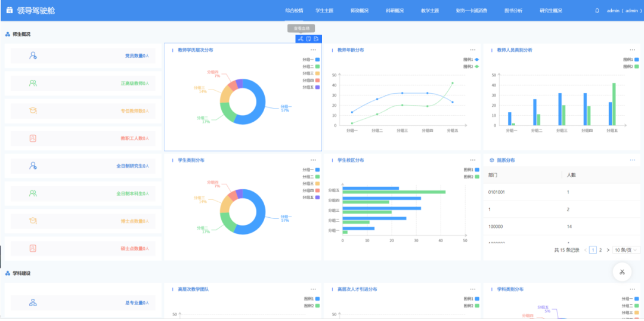Select page 1 in the 院系分布 pagination
Viewport: 644px width, 321px height.
pyautogui.click(x=593, y=250)
